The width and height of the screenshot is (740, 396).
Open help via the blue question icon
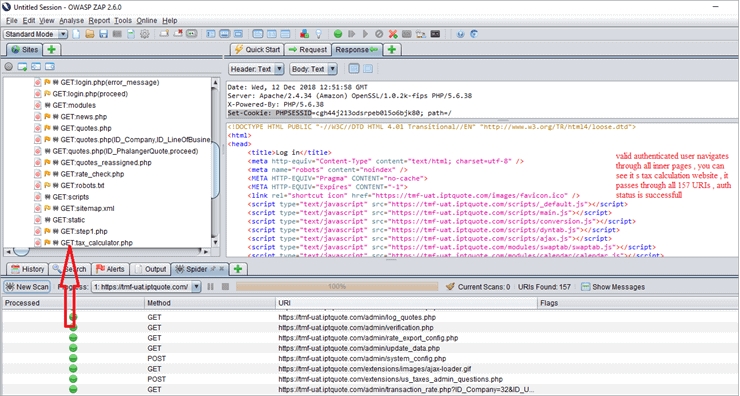click(461, 34)
